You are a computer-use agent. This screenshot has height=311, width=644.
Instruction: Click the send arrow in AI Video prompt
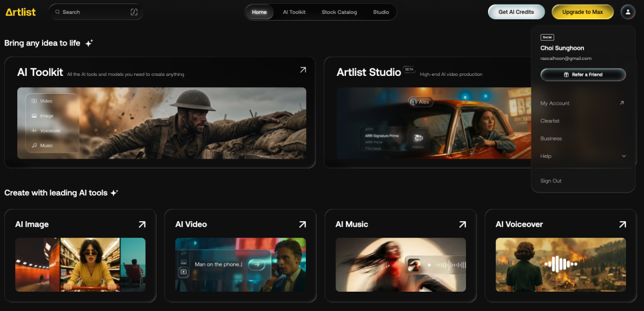point(257,264)
